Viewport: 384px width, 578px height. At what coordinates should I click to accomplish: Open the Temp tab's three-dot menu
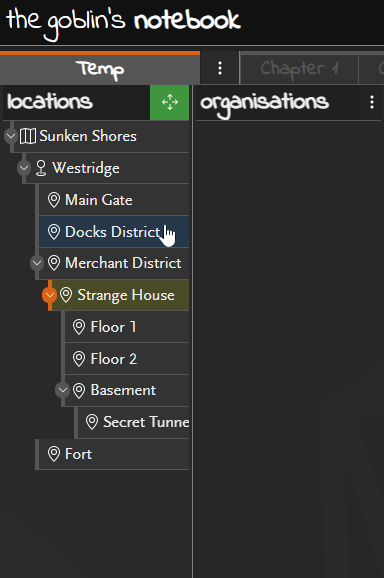(220, 68)
